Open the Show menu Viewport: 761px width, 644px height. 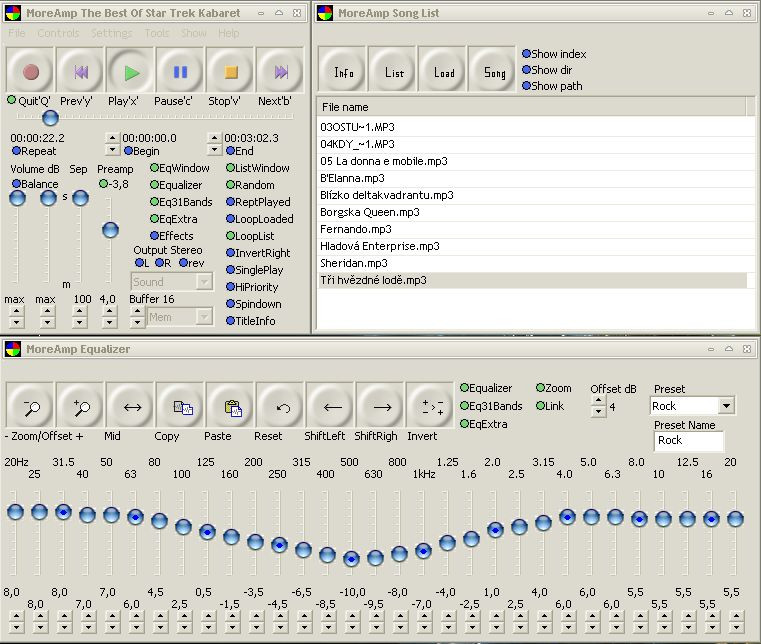[194, 33]
